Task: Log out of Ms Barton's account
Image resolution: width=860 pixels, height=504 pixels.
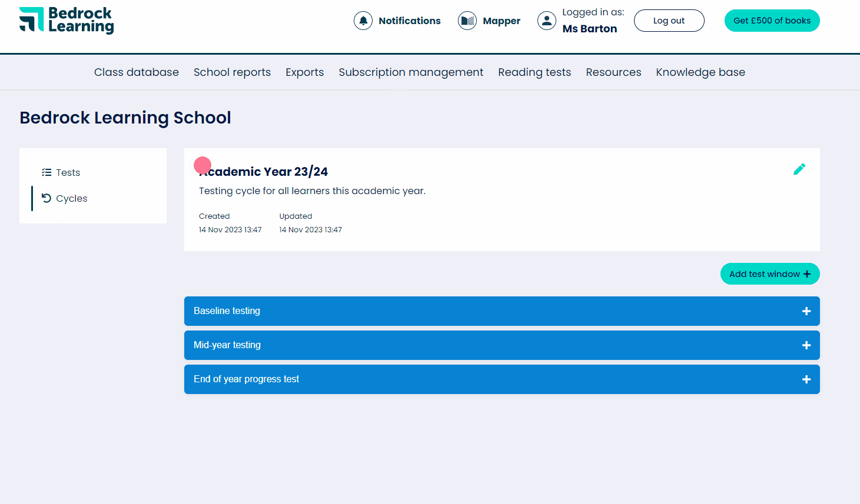Action: coord(669,20)
